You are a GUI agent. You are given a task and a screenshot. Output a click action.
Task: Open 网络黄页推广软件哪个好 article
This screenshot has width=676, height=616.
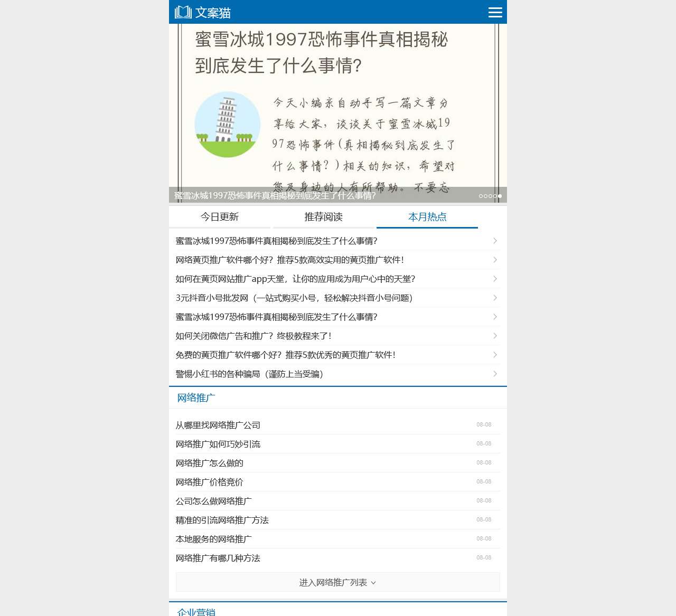(290, 260)
